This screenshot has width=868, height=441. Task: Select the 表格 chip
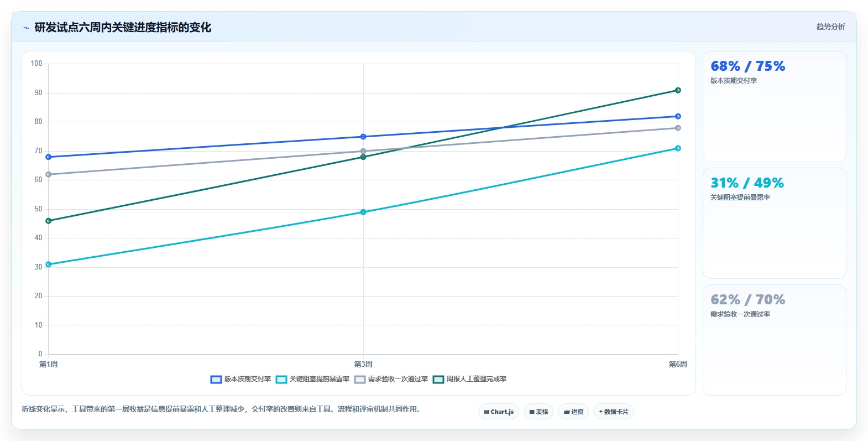pyautogui.click(x=538, y=412)
